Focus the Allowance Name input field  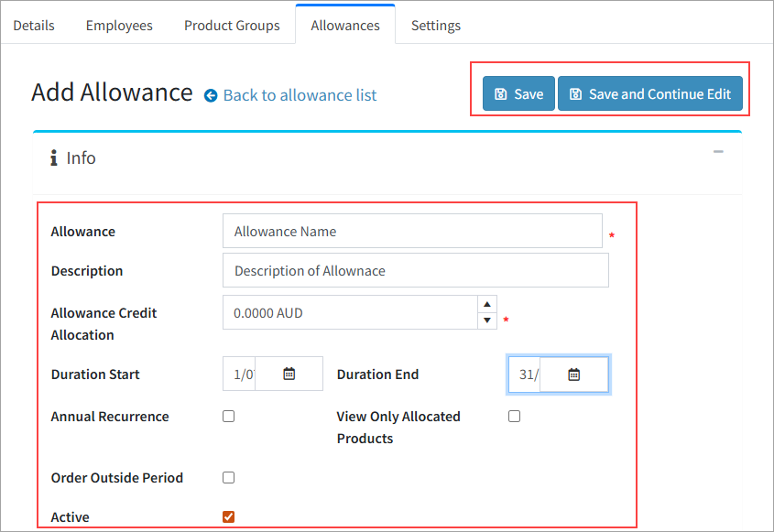pyautogui.click(x=412, y=231)
